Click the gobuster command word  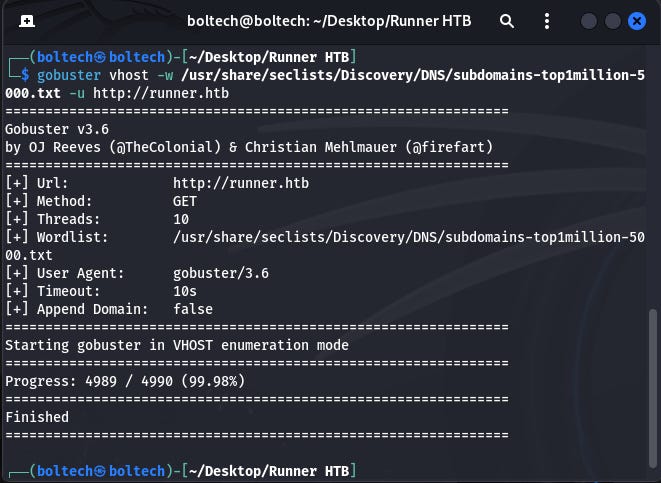69,75
